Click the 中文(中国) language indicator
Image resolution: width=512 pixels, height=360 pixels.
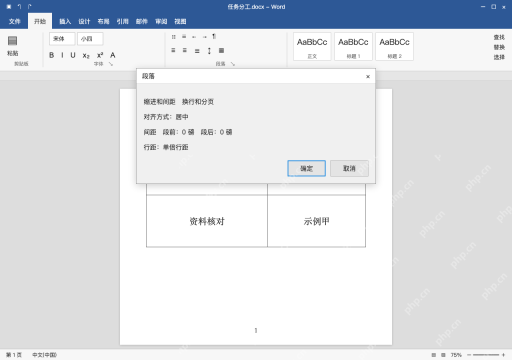[44, 355]
